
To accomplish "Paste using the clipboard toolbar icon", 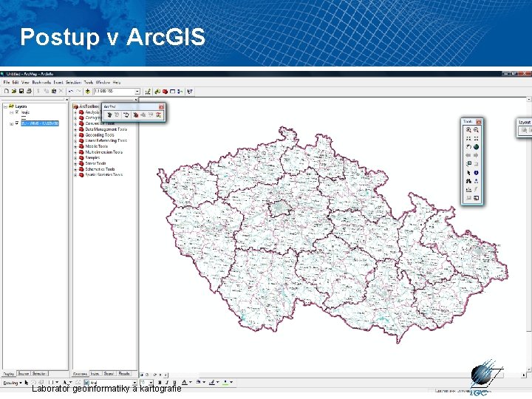I will click(x=54, y=92).
